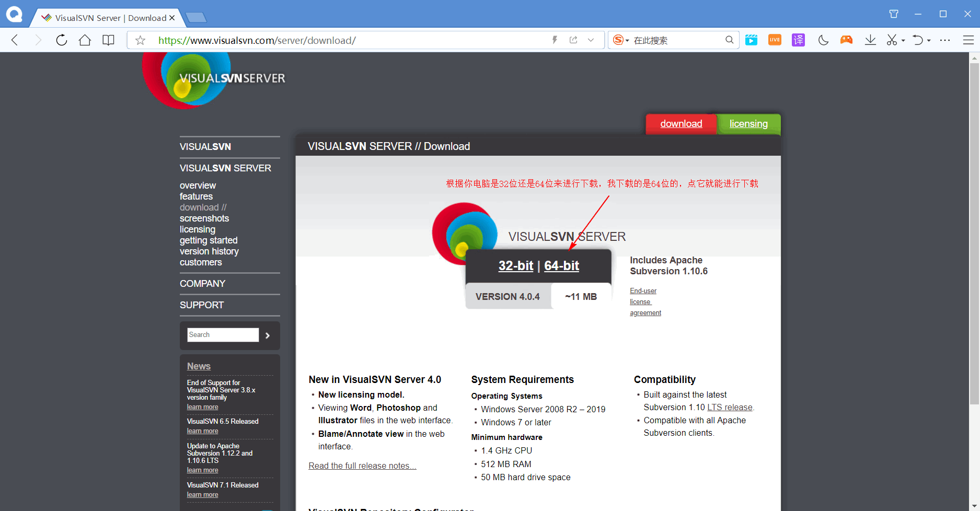Image resolution: width=980 pixels, height=511 pixels.
Task: Click the VISUALSVN sidebar heading
Action: [x=205, y=147]
